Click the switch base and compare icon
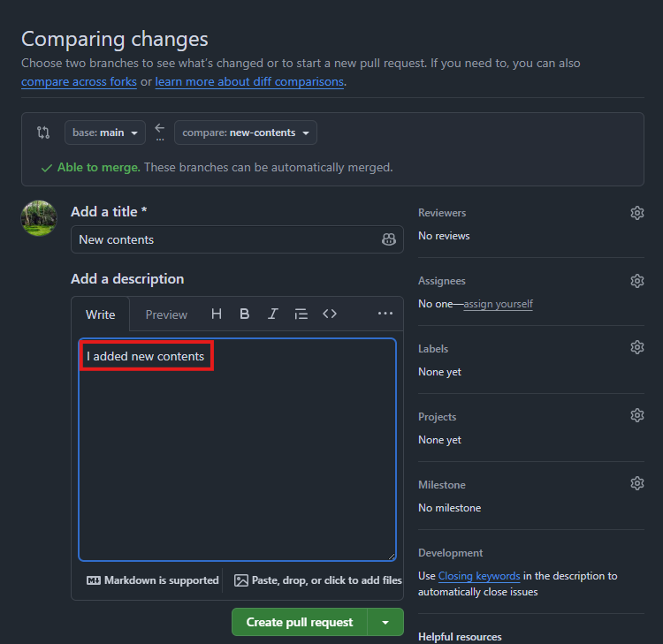The image size is (663, 644). pos(43,133)
